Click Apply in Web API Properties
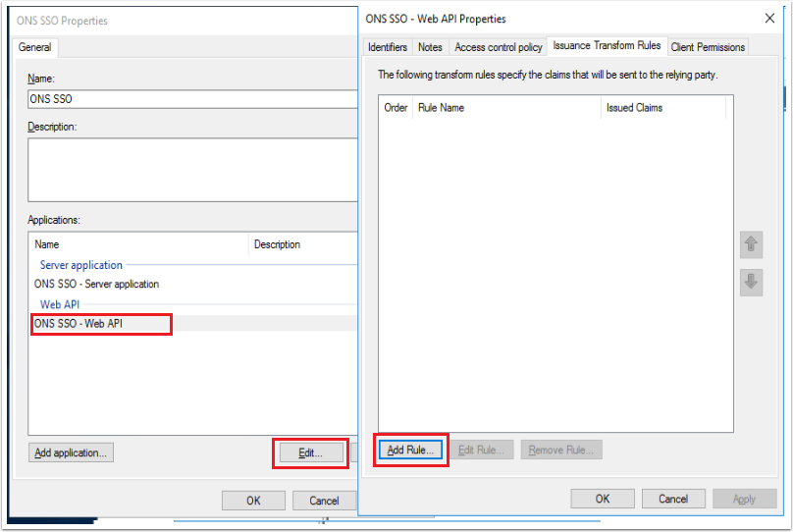This screenshot has height=532, width=793. pos(745,499)
